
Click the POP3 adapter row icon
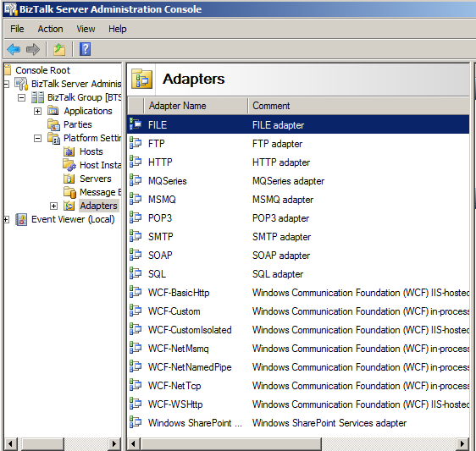tap(136, 217)
